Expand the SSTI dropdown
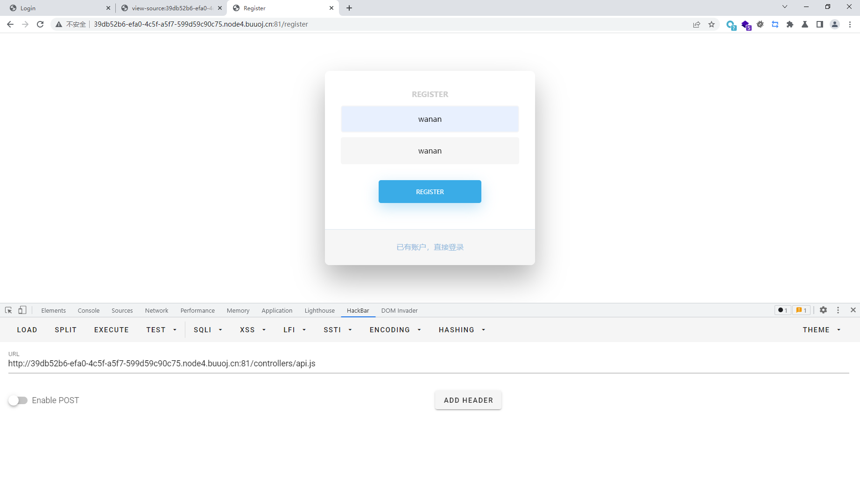 (x=338, y=330)
